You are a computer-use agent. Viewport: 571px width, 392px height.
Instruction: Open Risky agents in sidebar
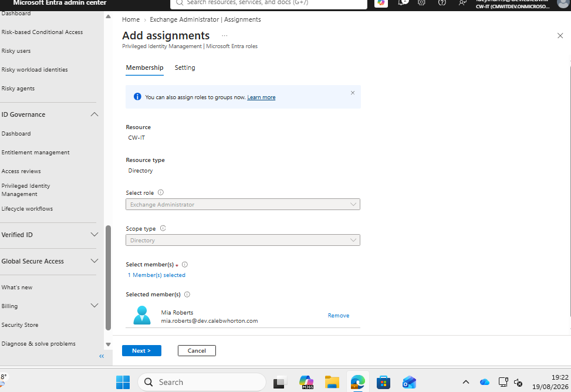[18, 89]
